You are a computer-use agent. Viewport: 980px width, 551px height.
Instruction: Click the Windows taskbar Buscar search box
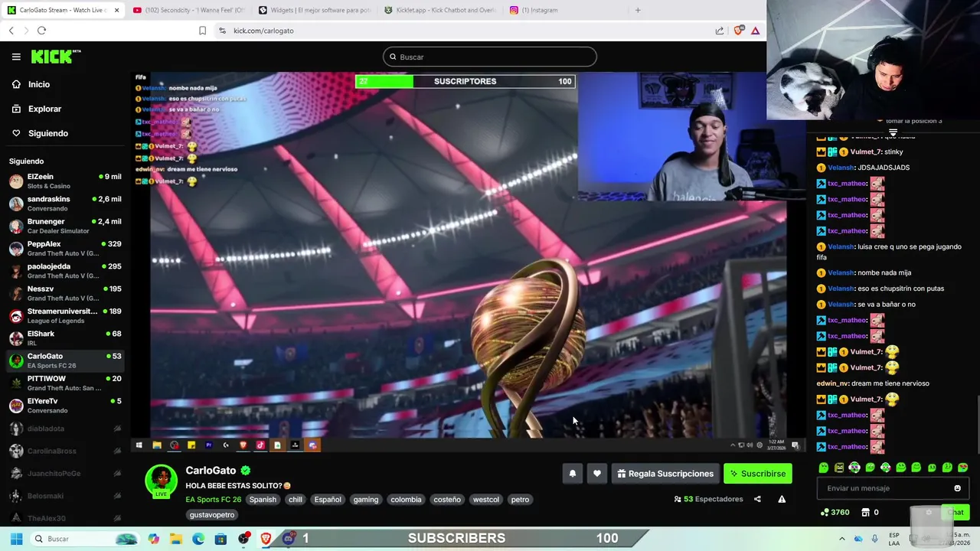tap(84, 539)
